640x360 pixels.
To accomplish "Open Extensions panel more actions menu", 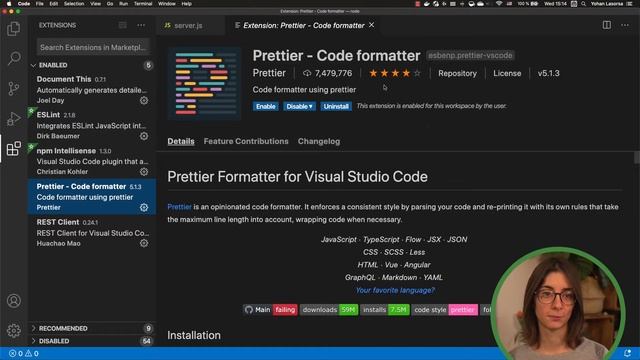I will (x=141, y=25).
